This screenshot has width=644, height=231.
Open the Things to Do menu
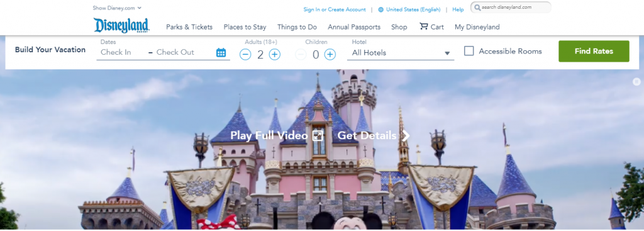pyautogui.click(x=297, y=27)
